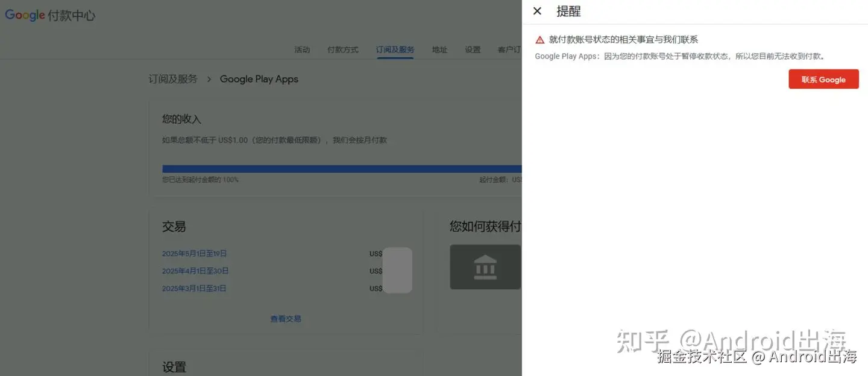Click the 您的收入 heading
Screen dimensions: 868x376
tap(181, 119)
